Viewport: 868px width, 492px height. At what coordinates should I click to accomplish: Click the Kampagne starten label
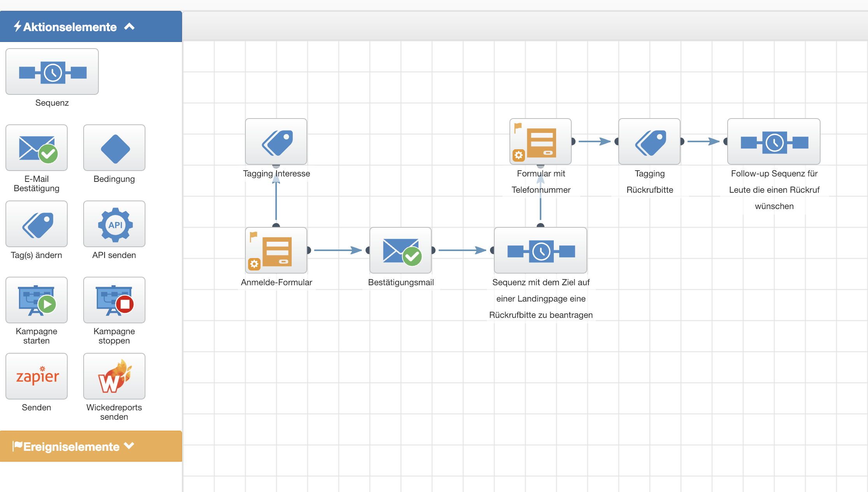[x=37, y=336]
